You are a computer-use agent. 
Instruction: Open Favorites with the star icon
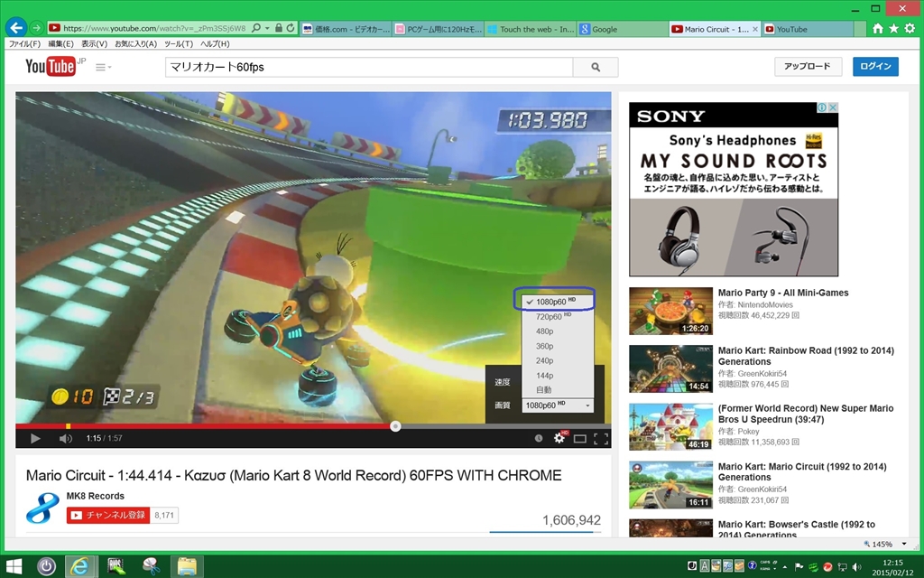tap(893, 28)
